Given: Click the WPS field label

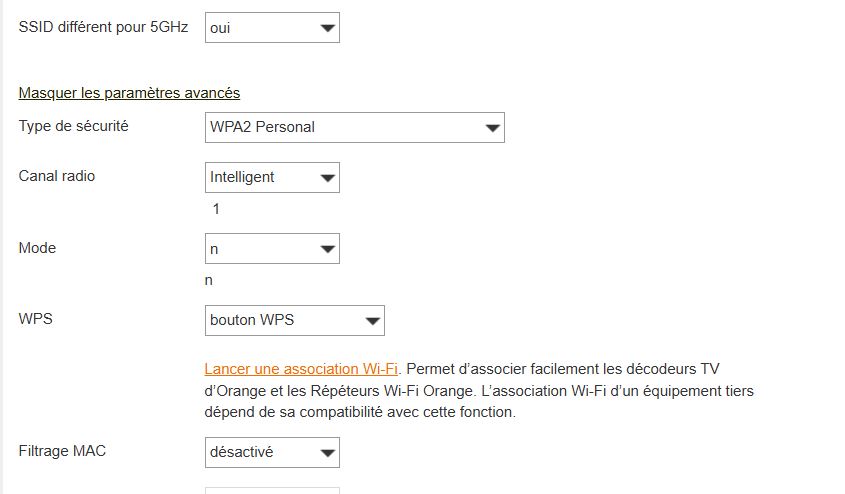Looking at the screenshot, I should (35, 319).
